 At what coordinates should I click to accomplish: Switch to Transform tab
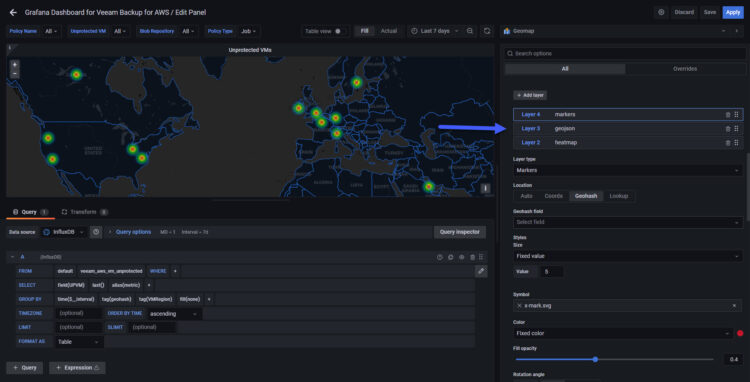pyautogui.click(x=85, y=212)
